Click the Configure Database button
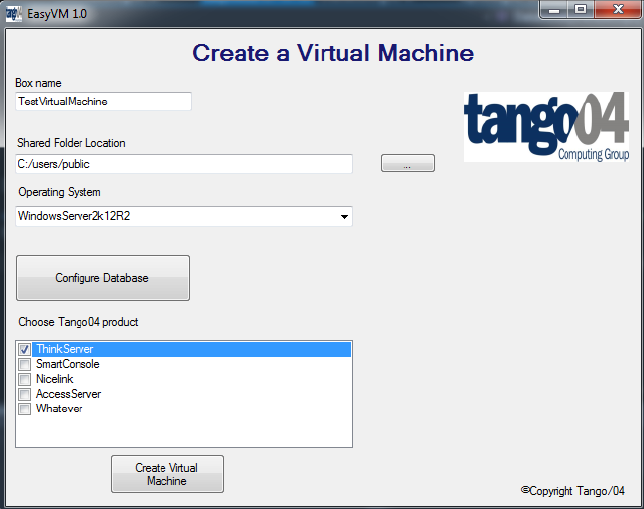The width and height of the screenshot is (644, 509). (x=103, y=278)
